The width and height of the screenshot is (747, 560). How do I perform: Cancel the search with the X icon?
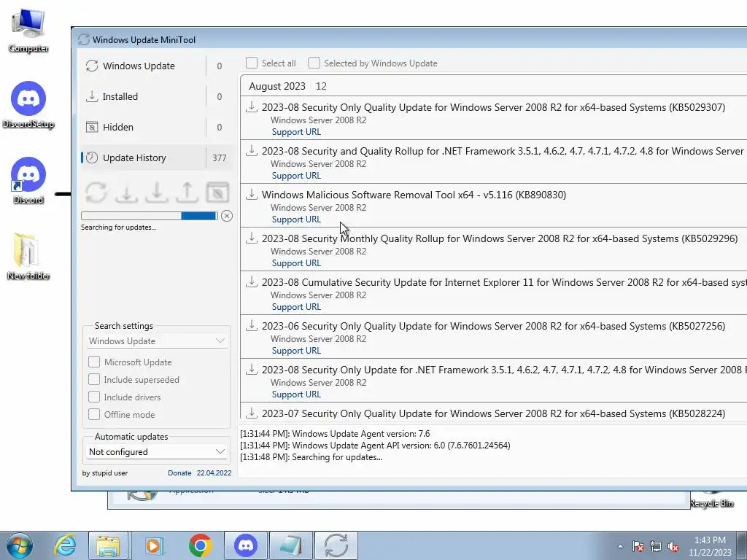click(227, 216)
